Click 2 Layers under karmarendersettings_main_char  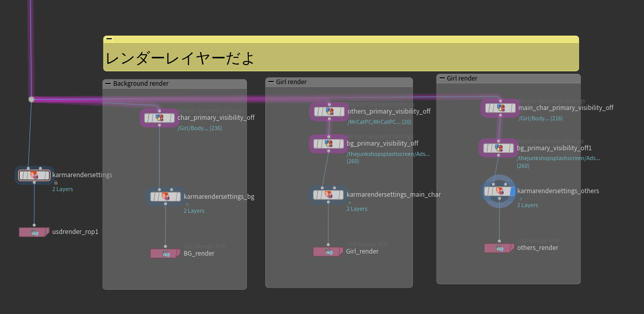[357, 209]
